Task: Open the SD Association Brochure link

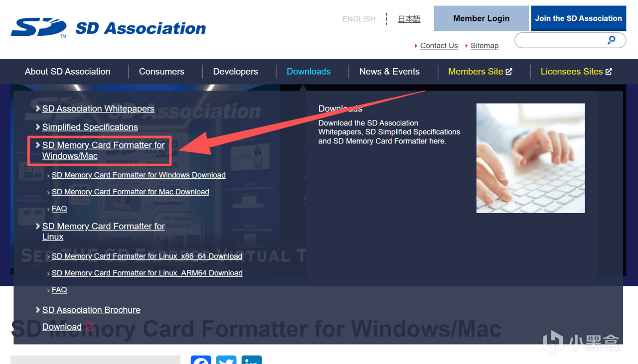Action: pyautogui.click(x=91, y=310)
